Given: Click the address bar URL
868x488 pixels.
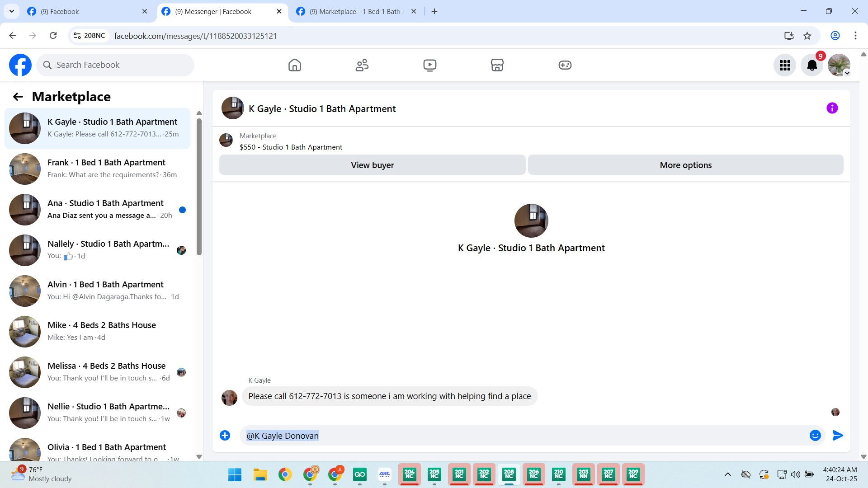Looking at the screenshot, I should pyautogui.click(x=195, y=36).
